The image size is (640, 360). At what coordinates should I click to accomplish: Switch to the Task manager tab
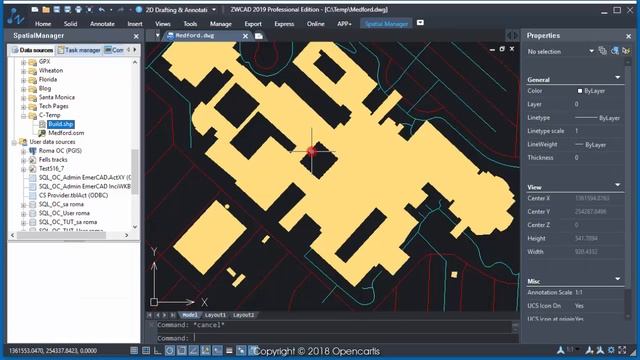[x=79, y=50]
